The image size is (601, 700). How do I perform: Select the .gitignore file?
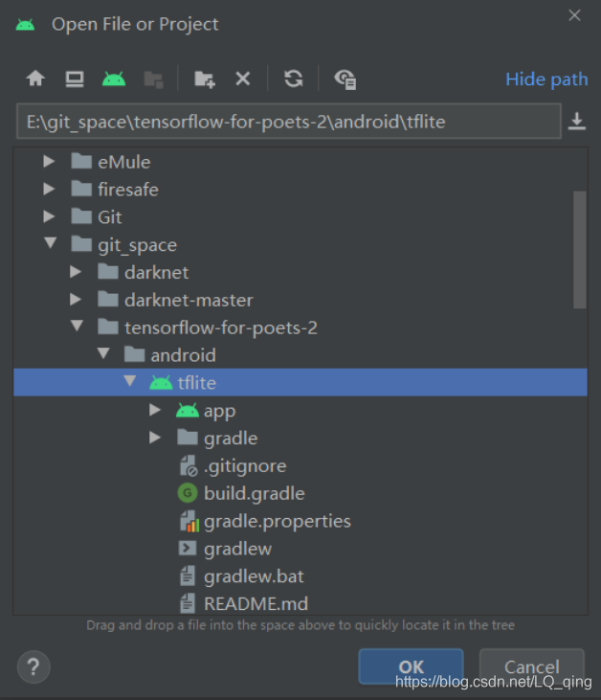(x=300, y=465)
